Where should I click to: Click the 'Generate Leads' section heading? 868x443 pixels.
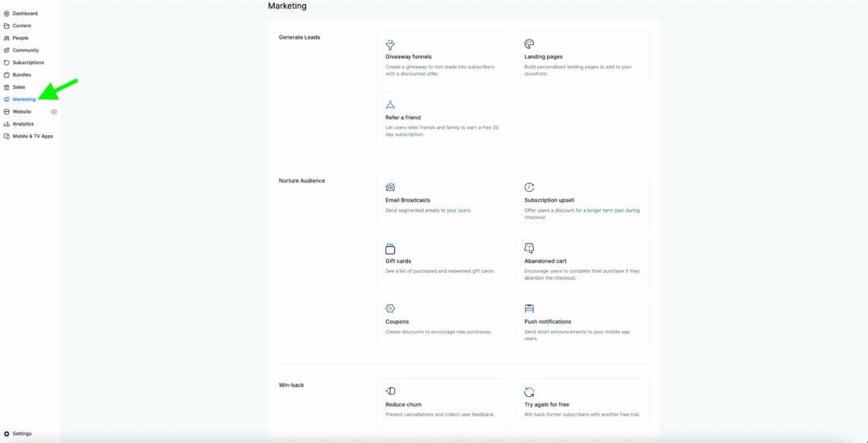coord(299,37)
